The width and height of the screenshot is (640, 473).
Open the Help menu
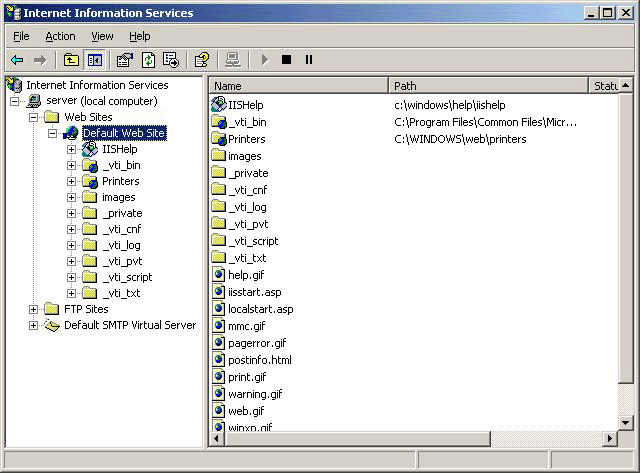(140, 36)
